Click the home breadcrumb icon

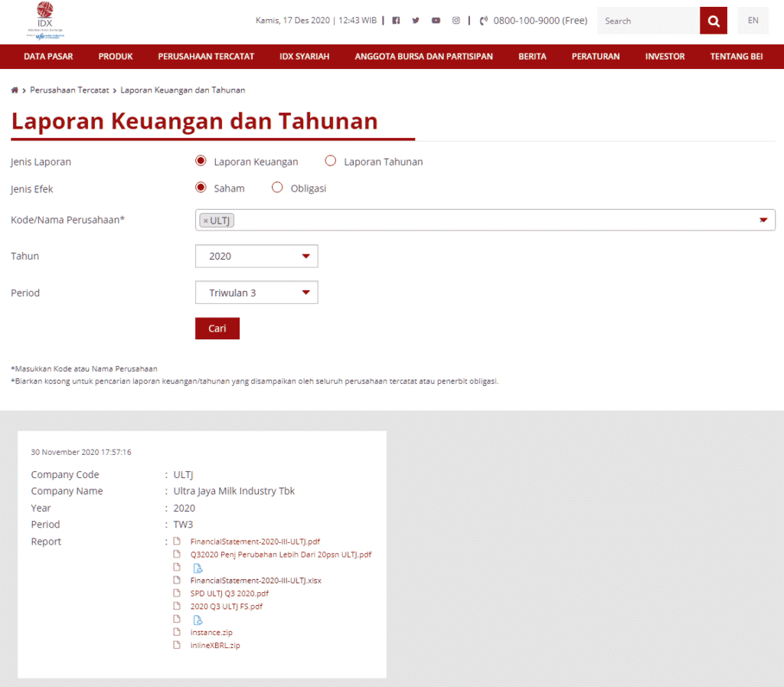click(x=13, y=90)
